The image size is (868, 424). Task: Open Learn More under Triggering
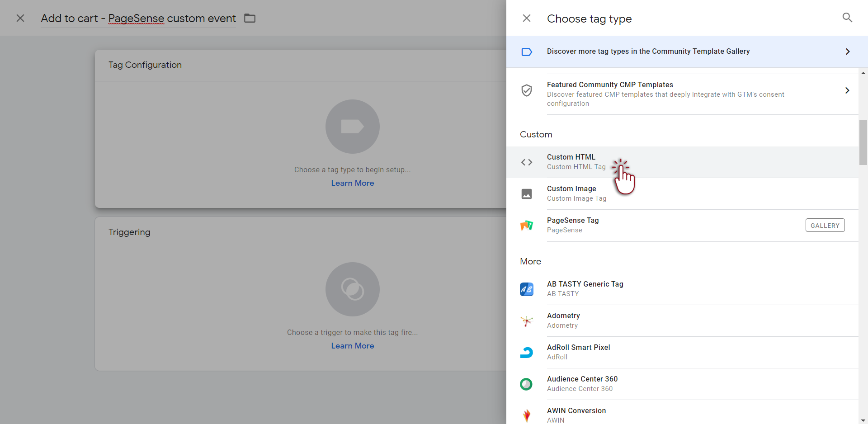353,346
